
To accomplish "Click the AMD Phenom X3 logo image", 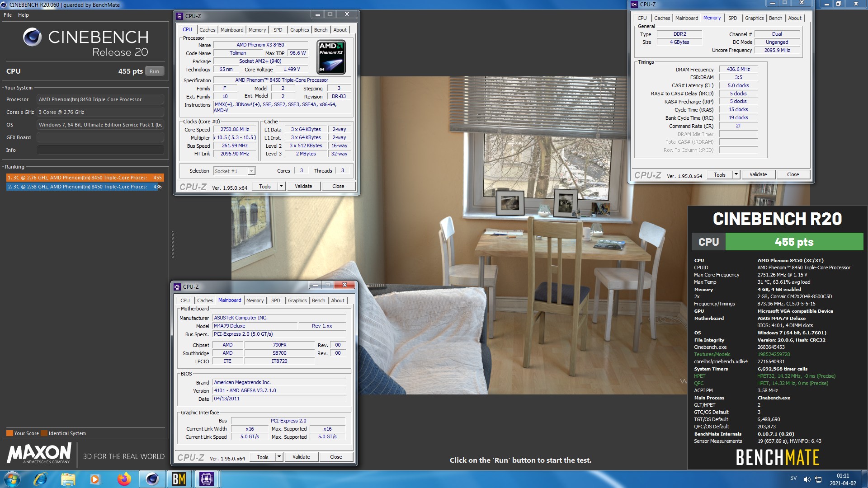I will pos(331,57).
